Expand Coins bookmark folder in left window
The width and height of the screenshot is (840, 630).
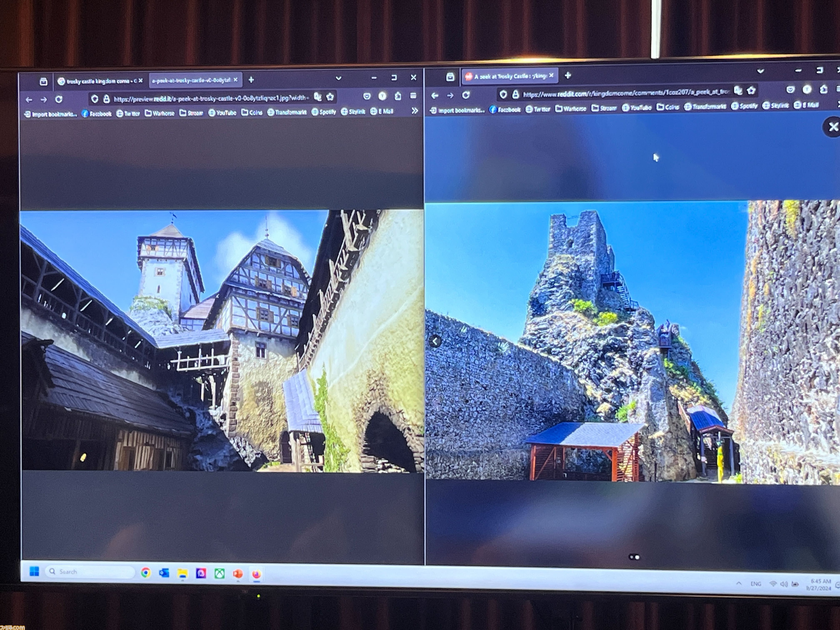point(252,112)
